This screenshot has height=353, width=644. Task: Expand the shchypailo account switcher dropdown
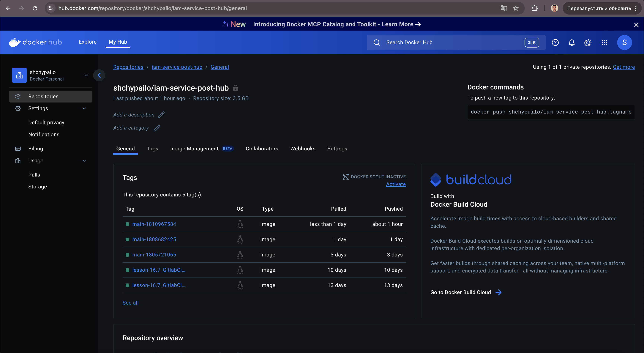(x=86, y=75)
